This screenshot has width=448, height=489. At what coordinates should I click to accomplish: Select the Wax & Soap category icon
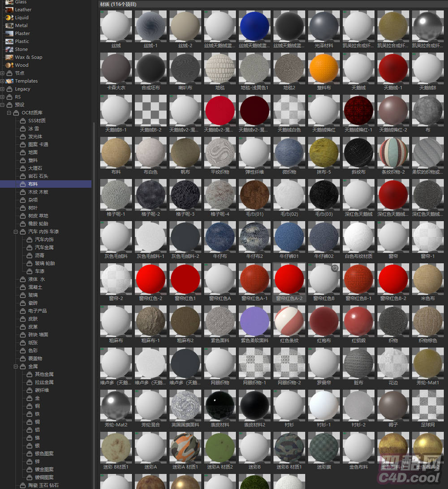pyautogui.click(x=9, y=57)
